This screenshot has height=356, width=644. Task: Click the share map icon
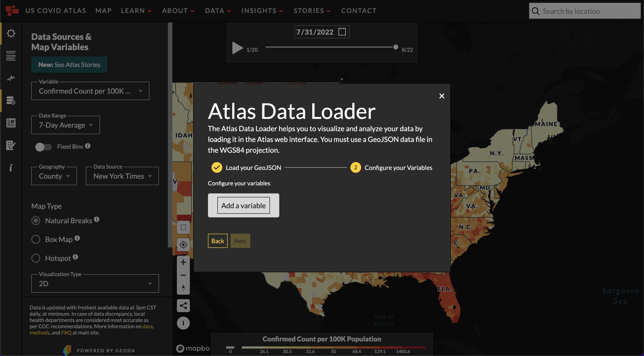(x=183, y=306)
